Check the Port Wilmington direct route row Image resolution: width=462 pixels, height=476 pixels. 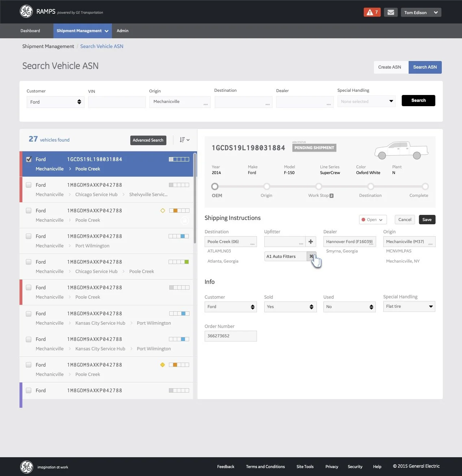coord(29,236)
